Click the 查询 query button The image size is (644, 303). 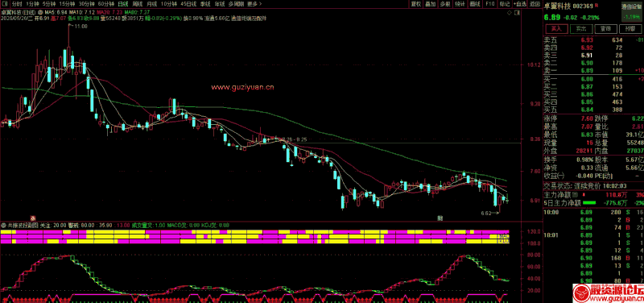(605, 29)
